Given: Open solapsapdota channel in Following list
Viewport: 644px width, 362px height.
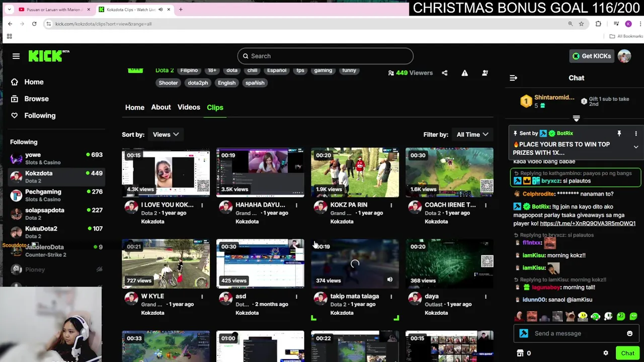Looking at the screenshot, I should pyautogui.click(x=56, y=214).
